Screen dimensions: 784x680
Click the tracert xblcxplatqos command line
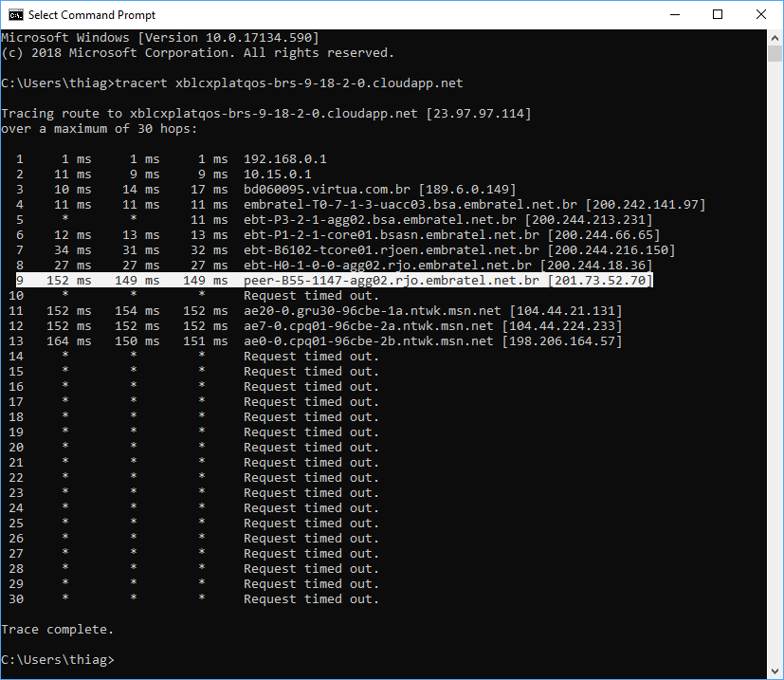[232, 83]
